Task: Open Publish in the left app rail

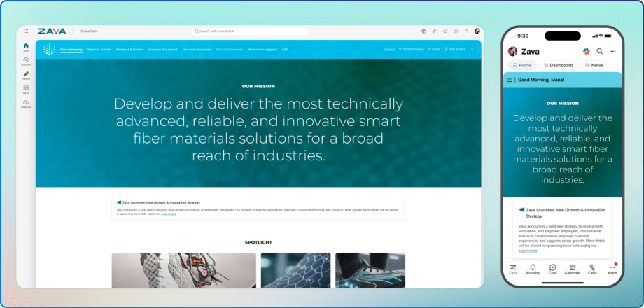Action: (x=26, y=76)
